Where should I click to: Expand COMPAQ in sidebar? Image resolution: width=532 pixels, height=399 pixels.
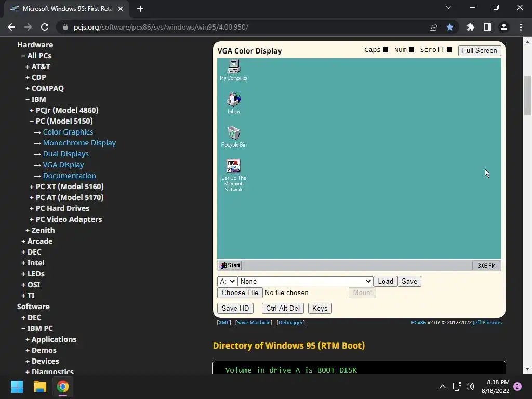coord(45,88)
